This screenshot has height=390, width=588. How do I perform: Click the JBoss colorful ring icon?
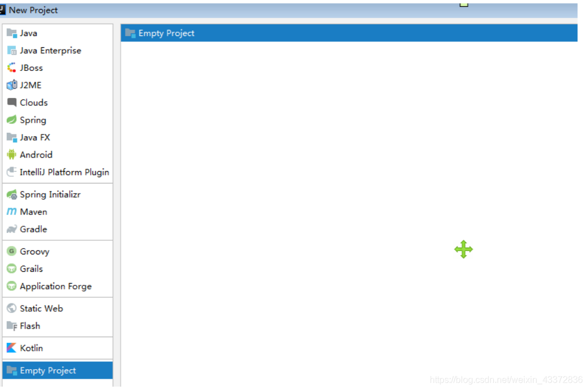[x=12, y=68]
